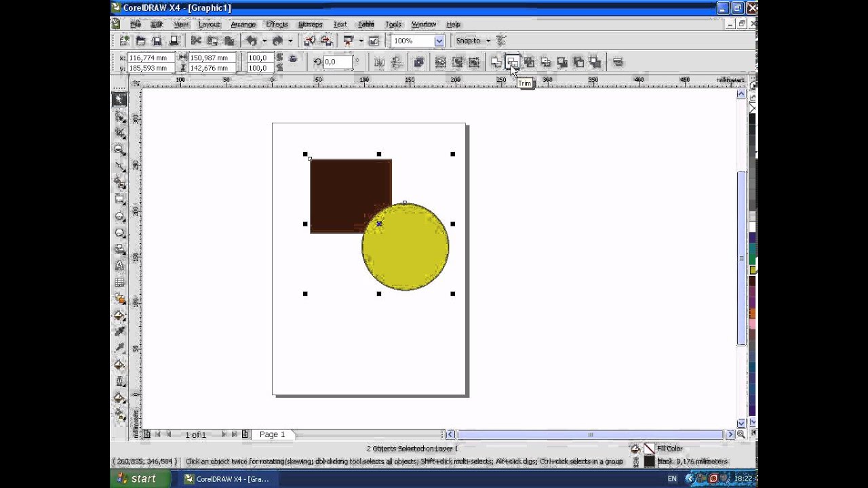The height and width of the screenshot is (488, 868).
Task: Click the Open file icon
Action: 141,41
